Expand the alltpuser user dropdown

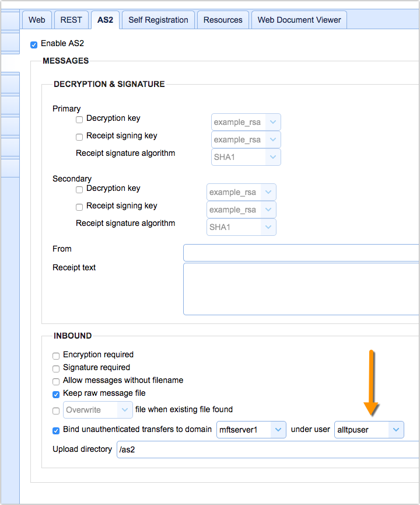click(x=369, y=430)
